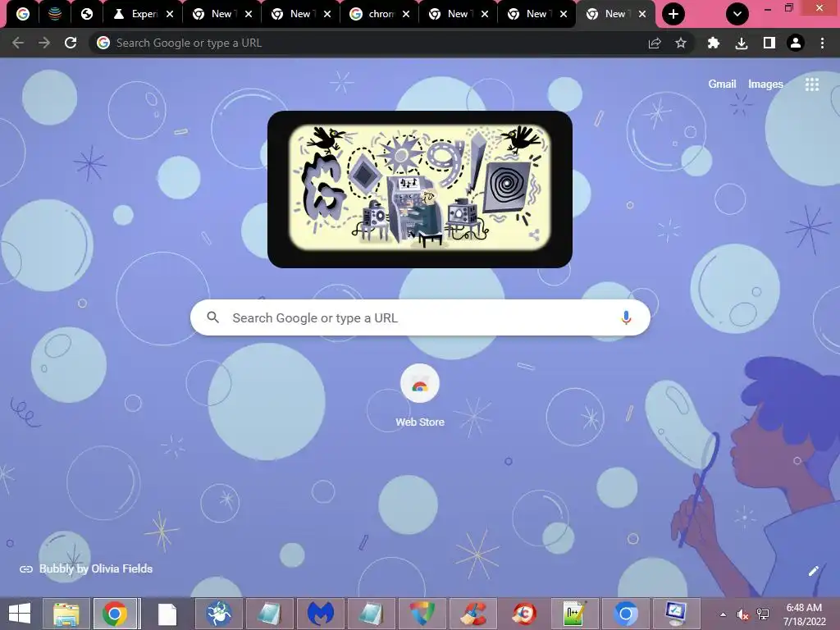The height and width of the screenshot is (630, 840).
Task: Open the bug icon taskbar app
Action: 218,614
